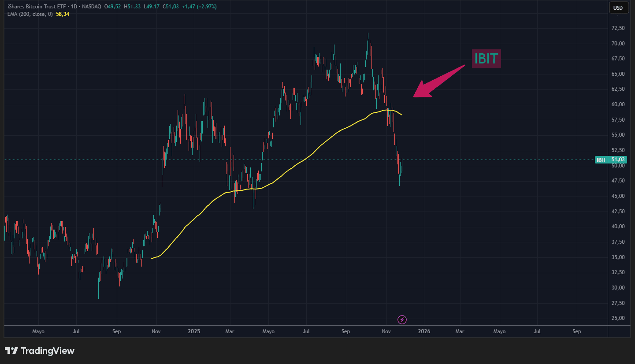This screenshot has height=364, width=635.
Task: Click the 2025 label on time axis
Action: (x=194, y=331)
